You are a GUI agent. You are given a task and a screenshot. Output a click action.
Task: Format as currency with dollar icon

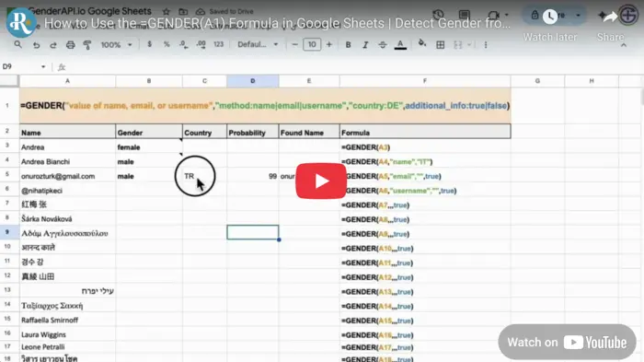pyautogui.click(x=149, y=44)
